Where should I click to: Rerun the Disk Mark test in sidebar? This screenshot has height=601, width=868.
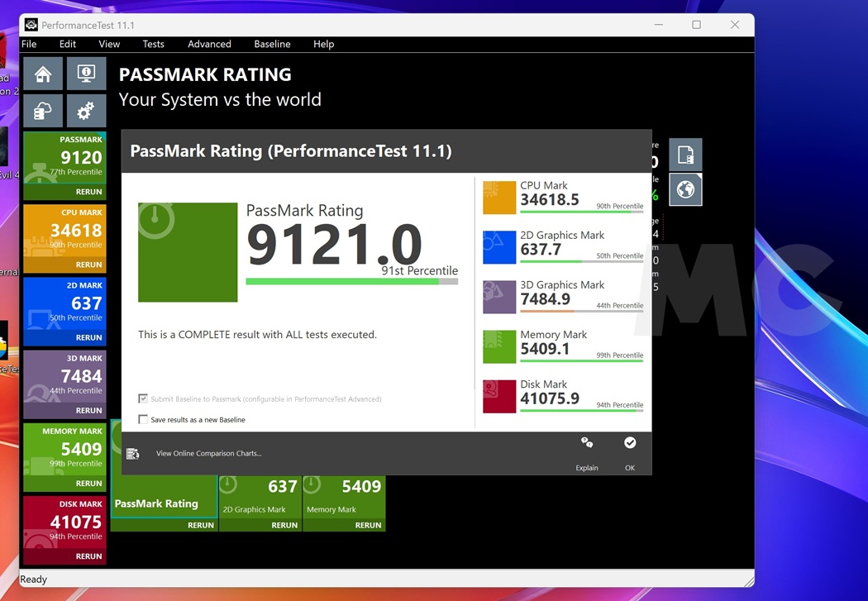88,556
